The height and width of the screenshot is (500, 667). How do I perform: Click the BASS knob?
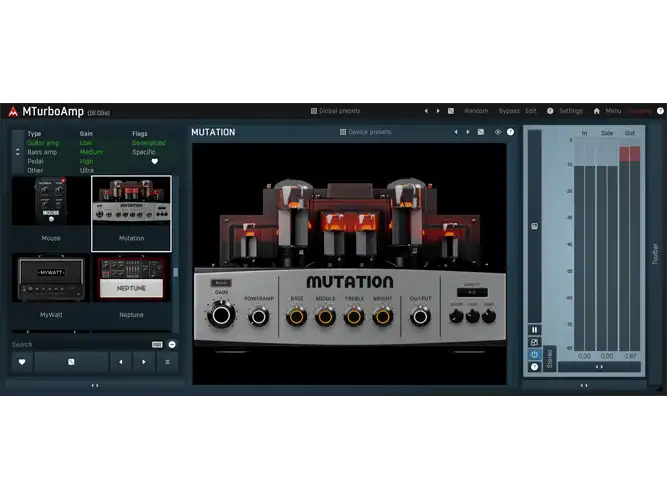pyautogui.click(x=296, y=317)
